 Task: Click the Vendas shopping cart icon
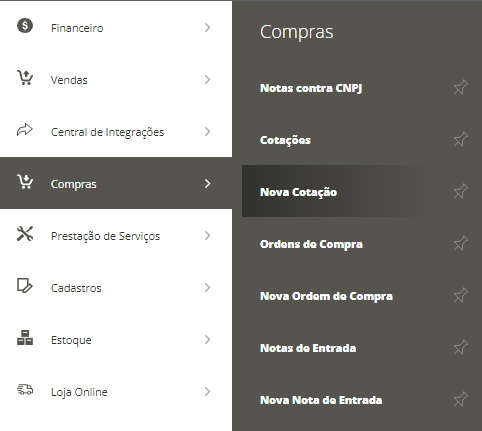[25, 78]
